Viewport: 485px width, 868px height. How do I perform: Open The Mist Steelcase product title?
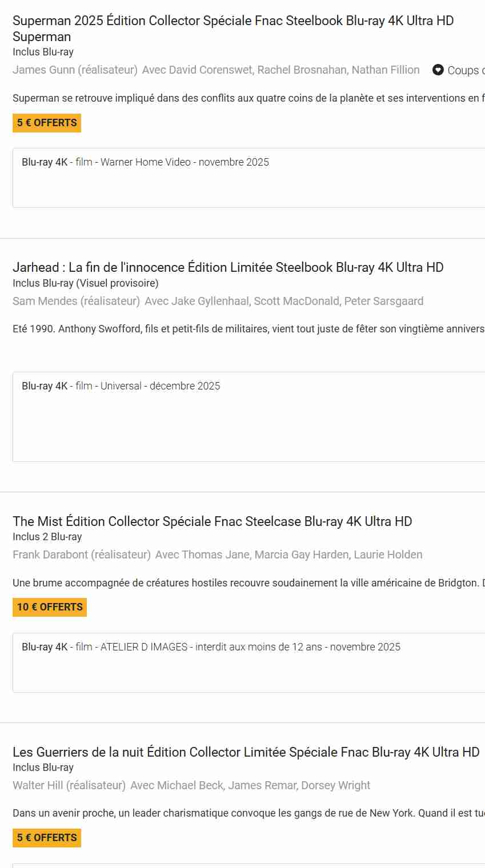pyautogui.click(x=212, y=521)
